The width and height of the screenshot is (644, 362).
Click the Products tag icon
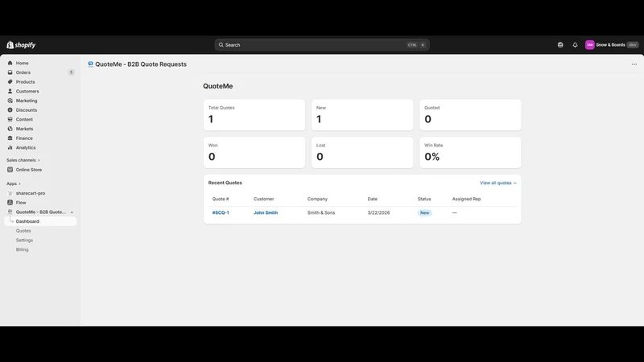point(10,82)
